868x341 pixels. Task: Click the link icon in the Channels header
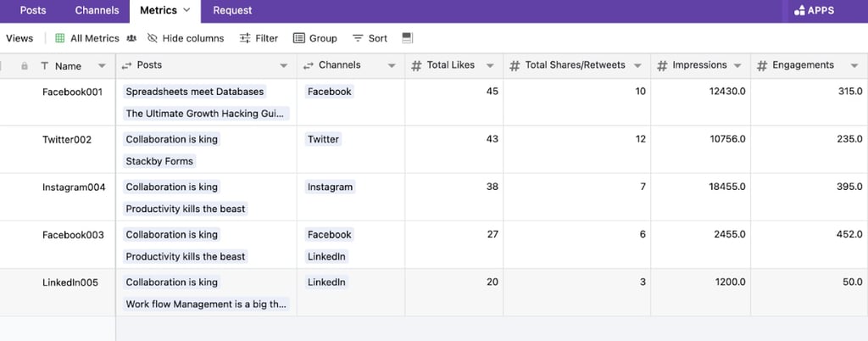click(309, 65)
